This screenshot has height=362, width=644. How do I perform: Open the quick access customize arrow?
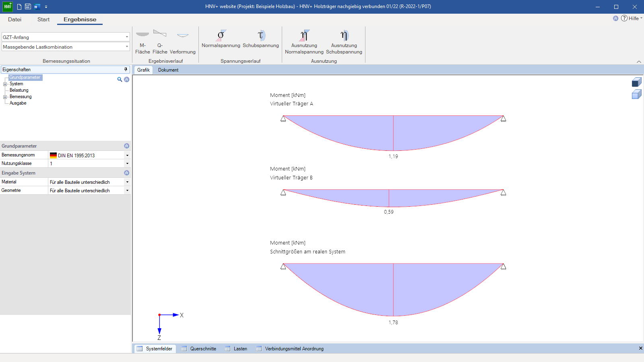[46, 7]
